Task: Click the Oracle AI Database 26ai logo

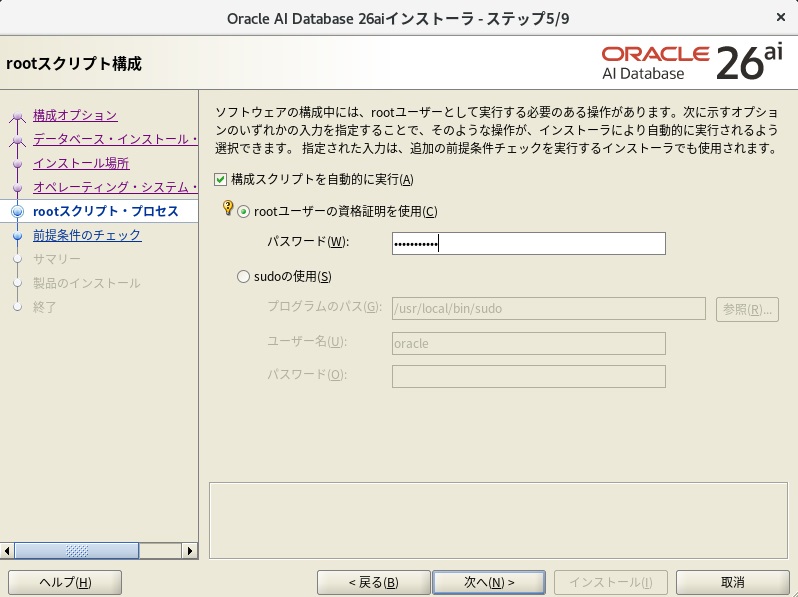Action: [692, 63]
